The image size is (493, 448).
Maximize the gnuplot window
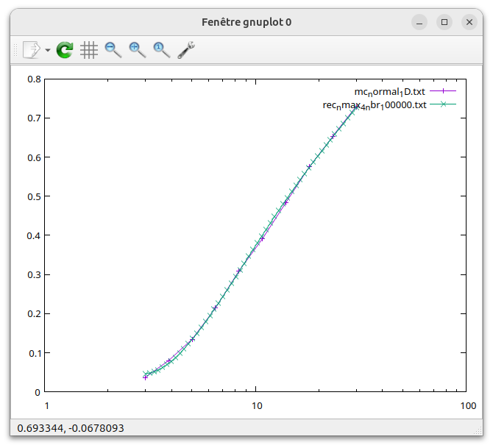click(x=444, y=22)
